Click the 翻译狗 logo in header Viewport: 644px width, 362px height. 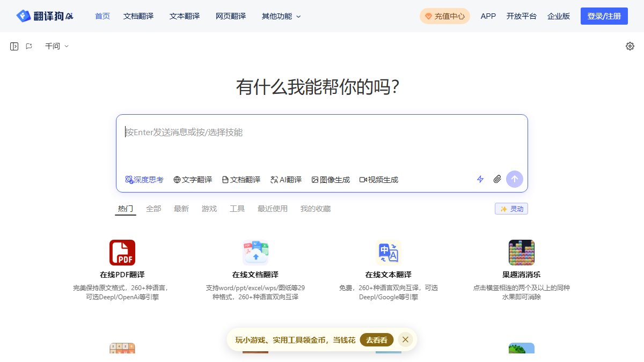(45, 16)
